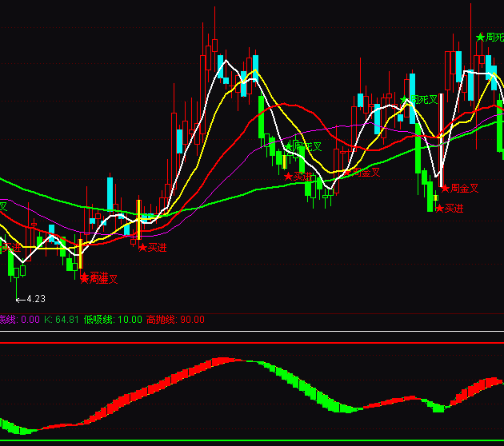Click the rightmost red 买进 star marker

(x=439, y=208)
